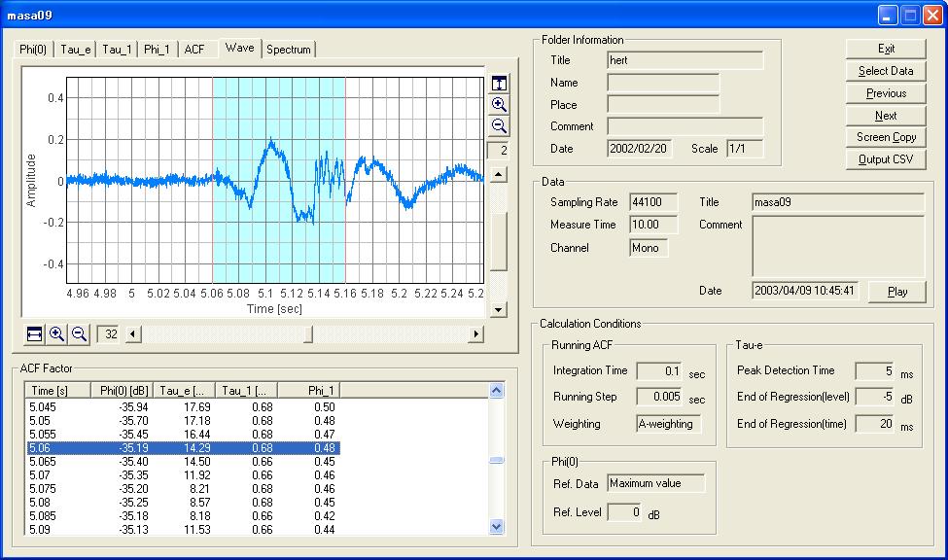
Task: Close the masa09 window
Action: click(x=932, y=16)
